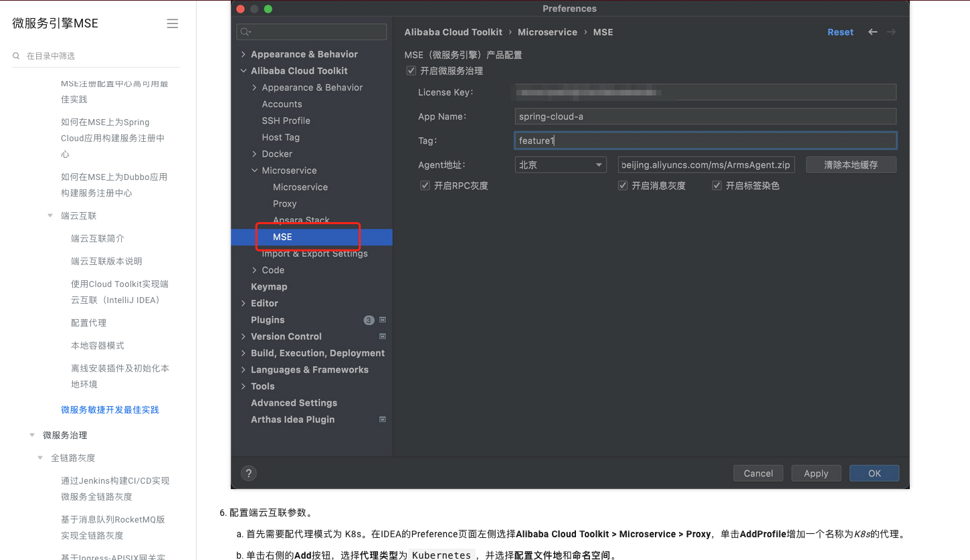
Task: Expand the Code tree node
Action: 254,270
